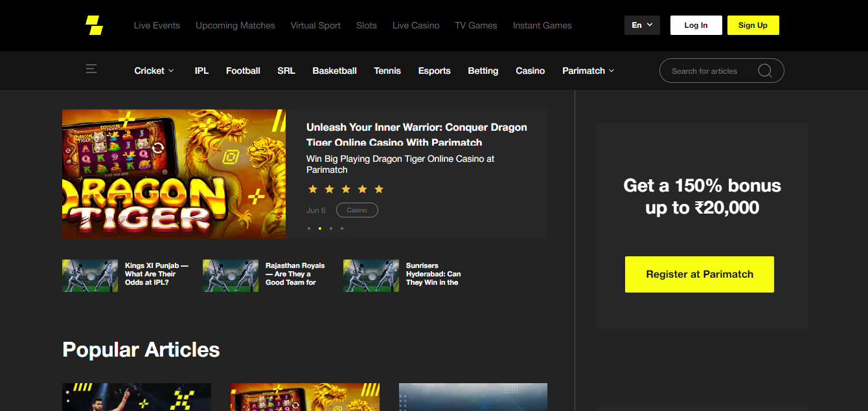Image resolution: width=868 pixels, height=411 pixels.
Task: Open TV Games
Action: tap(476, 25)
